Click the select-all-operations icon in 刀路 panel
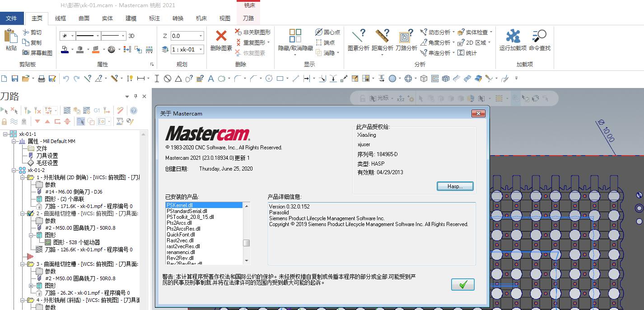Viewport: 644px width, 310px height. point(4,111)
